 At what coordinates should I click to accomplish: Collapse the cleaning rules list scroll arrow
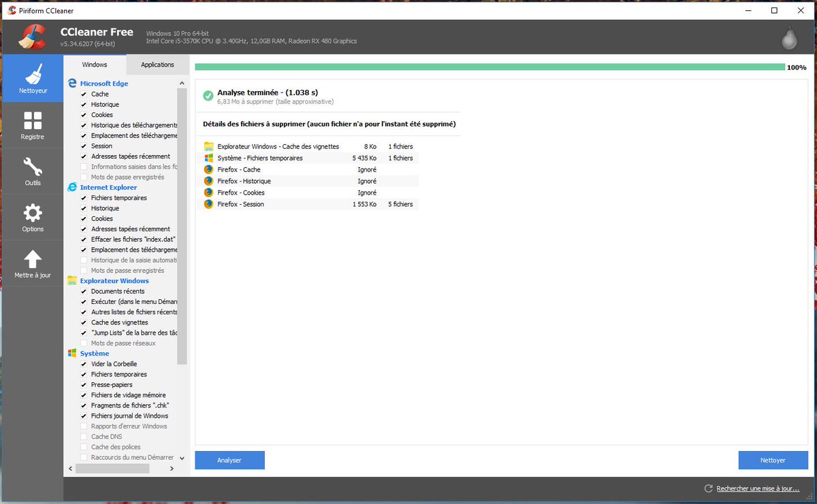[182, 82]
